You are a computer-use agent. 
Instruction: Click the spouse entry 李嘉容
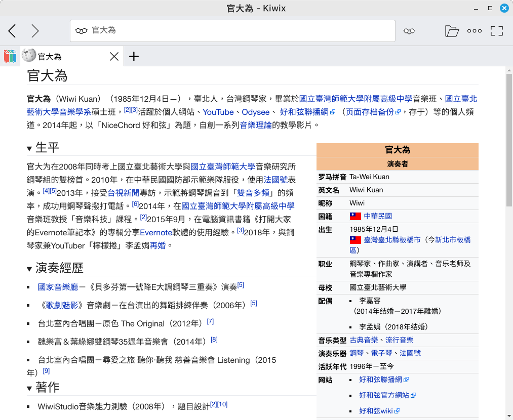point(370,301)
